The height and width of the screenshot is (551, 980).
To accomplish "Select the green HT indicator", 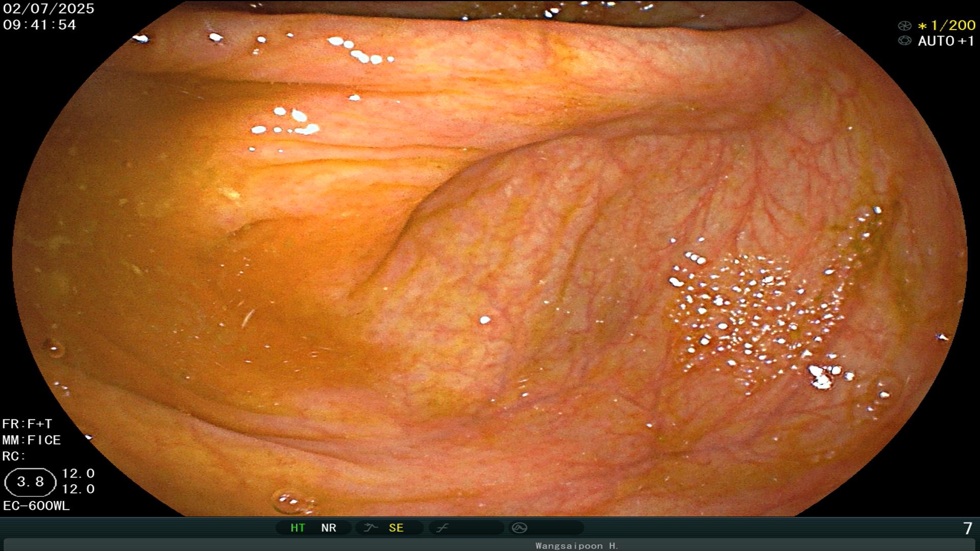I will click(x=298, y=528).
